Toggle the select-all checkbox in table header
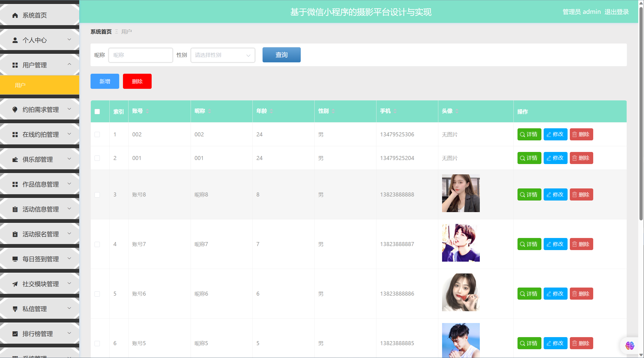Image resolution: width=644 pixels, height=358 pixels. 97,111
